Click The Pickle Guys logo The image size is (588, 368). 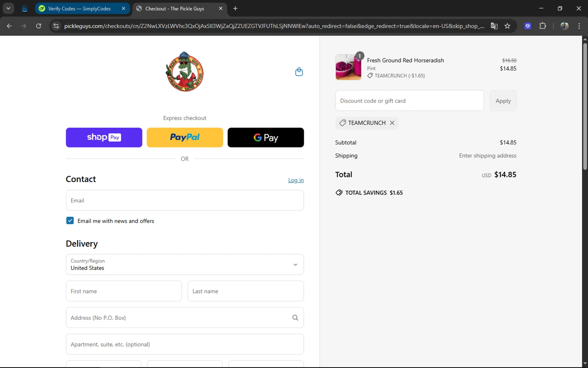pyautogui.click(x=185, y=71)
